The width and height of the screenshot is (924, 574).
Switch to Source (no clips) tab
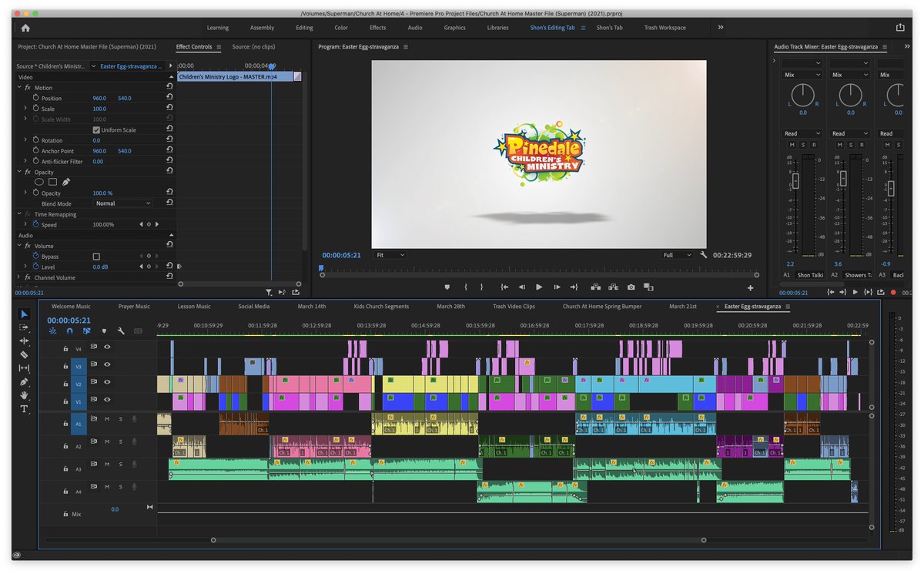pyautogui.click(x=253, y=47)
